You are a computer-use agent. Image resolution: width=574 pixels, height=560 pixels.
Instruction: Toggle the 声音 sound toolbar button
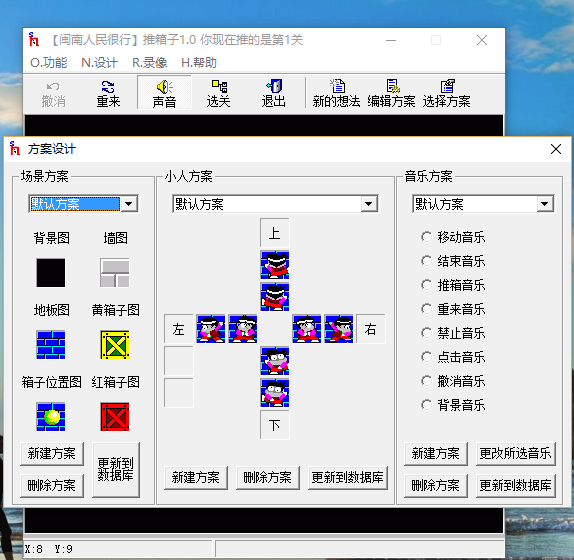pos(164,94)
